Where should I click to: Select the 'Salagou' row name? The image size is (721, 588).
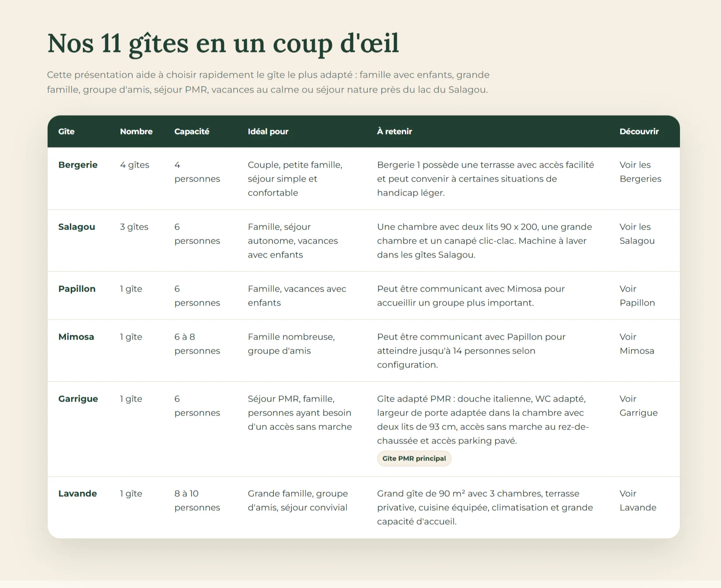click(76, 227)
